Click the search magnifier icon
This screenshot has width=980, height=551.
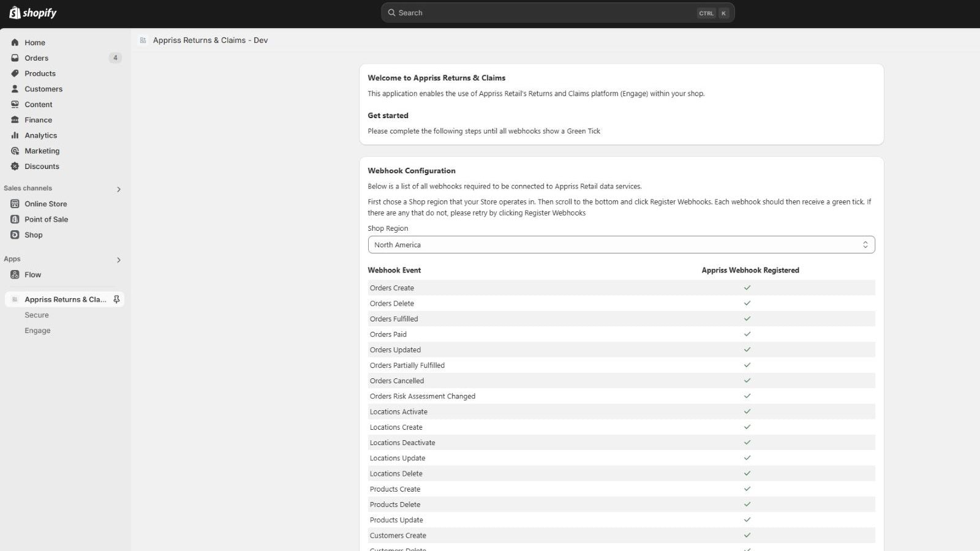tap(391, 12)
